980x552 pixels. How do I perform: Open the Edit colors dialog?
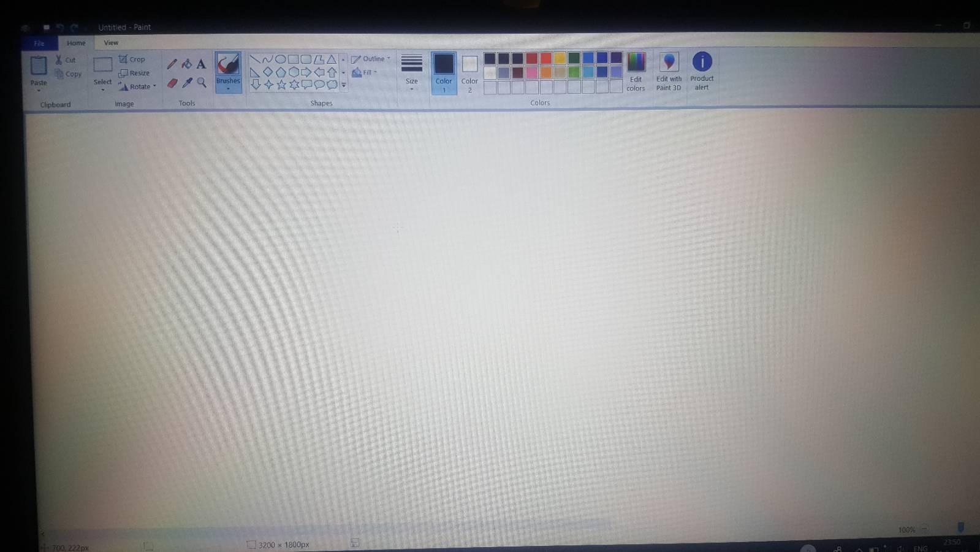pos(636,72)
